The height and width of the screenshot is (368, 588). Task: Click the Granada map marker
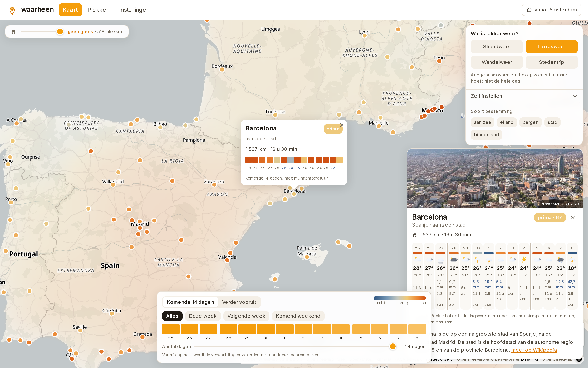[142, 337]
